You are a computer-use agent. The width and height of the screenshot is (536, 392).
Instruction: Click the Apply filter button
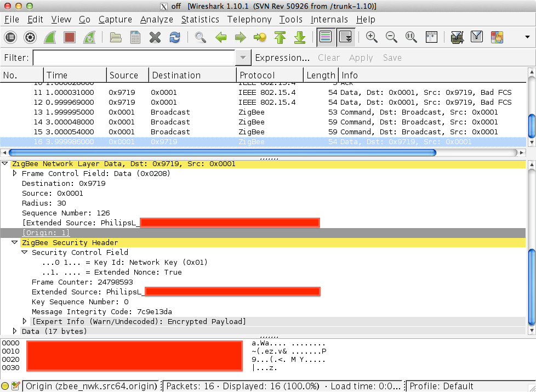coord(361,58)
